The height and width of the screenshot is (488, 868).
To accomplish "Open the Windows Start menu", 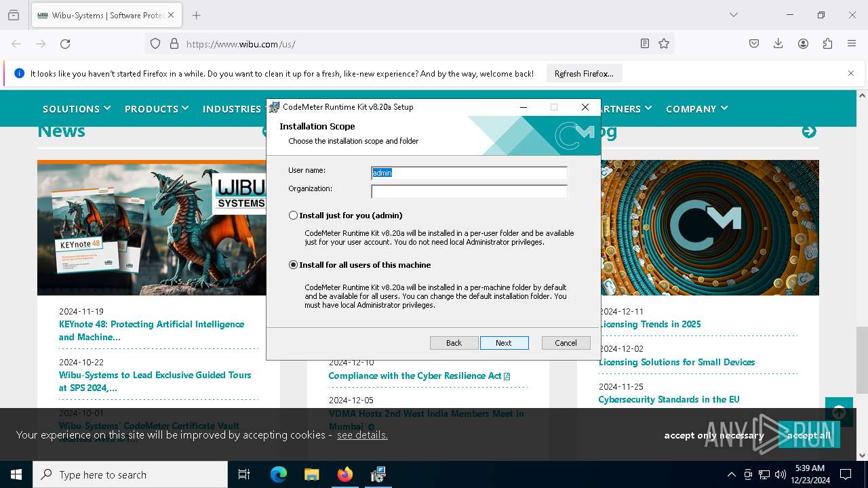I will (16, 474).
